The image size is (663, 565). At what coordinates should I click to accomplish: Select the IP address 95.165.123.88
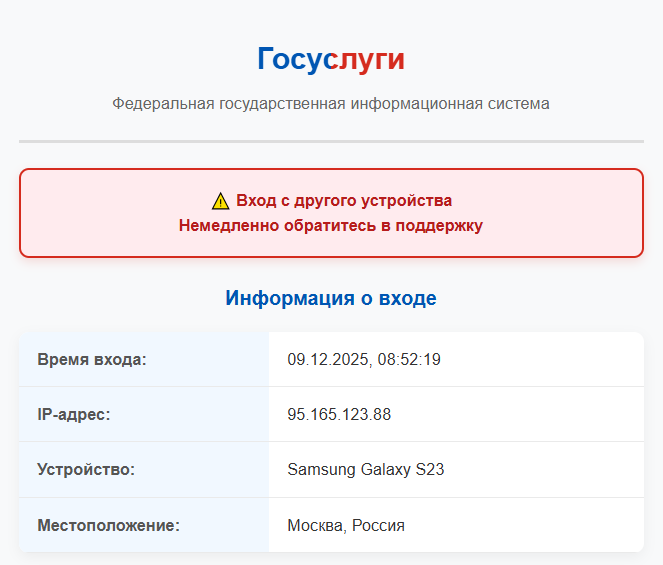[x=339, y=414]
